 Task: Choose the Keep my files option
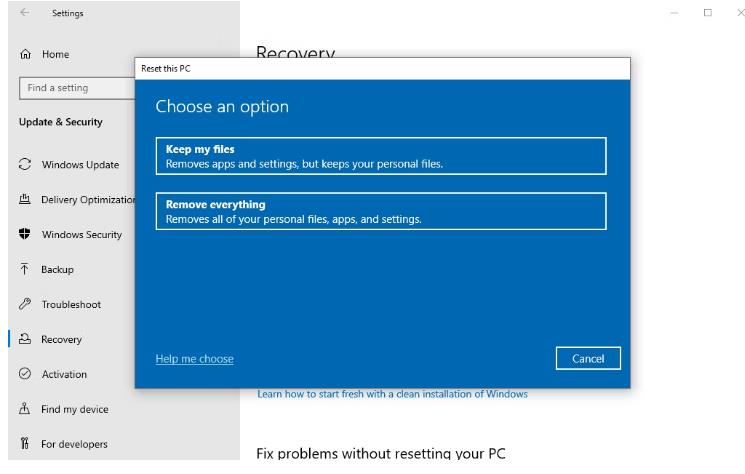(x=381, y=156)
